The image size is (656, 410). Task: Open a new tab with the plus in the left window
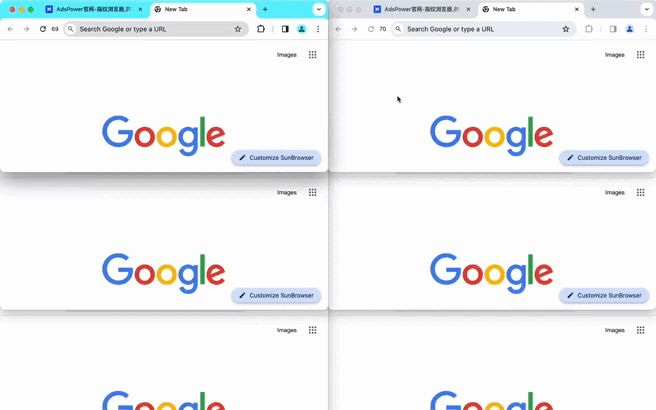tap(265, 9)
